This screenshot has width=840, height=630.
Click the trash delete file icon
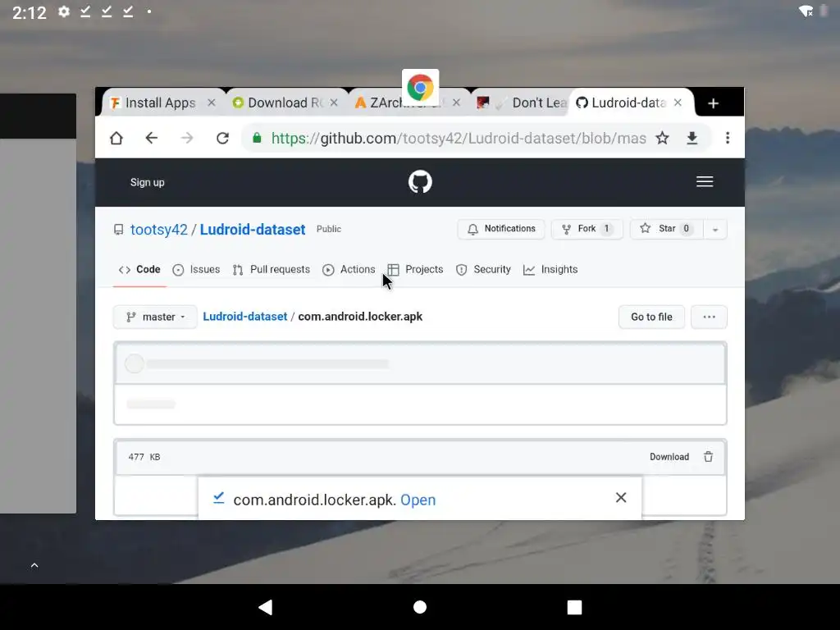[x=708, y=456]
